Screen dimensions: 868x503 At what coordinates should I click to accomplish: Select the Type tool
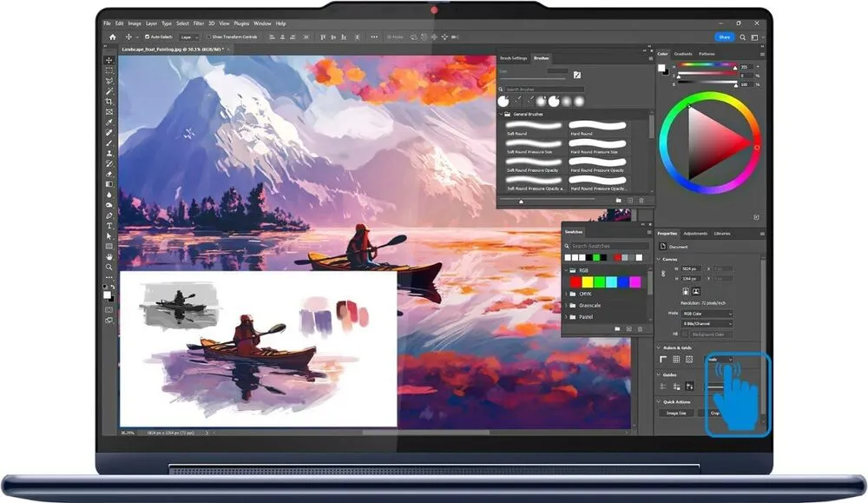pos(109,226)
